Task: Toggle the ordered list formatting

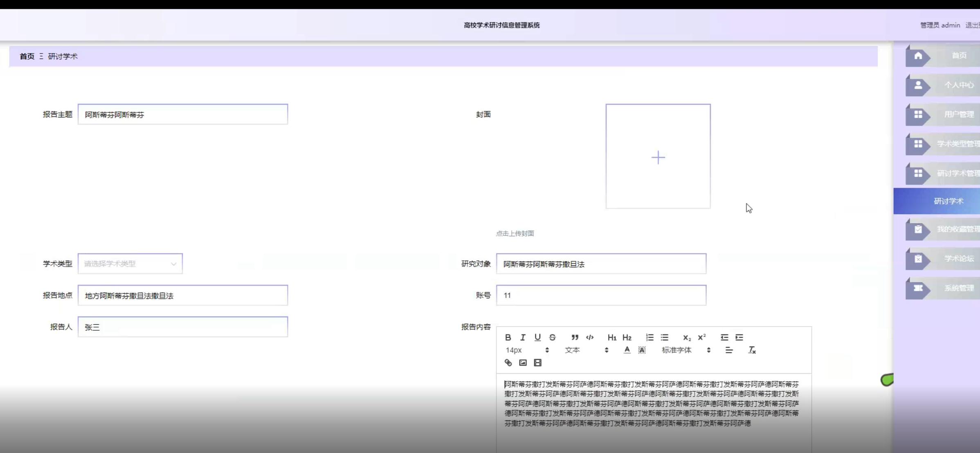Action: tap(650, 337)
